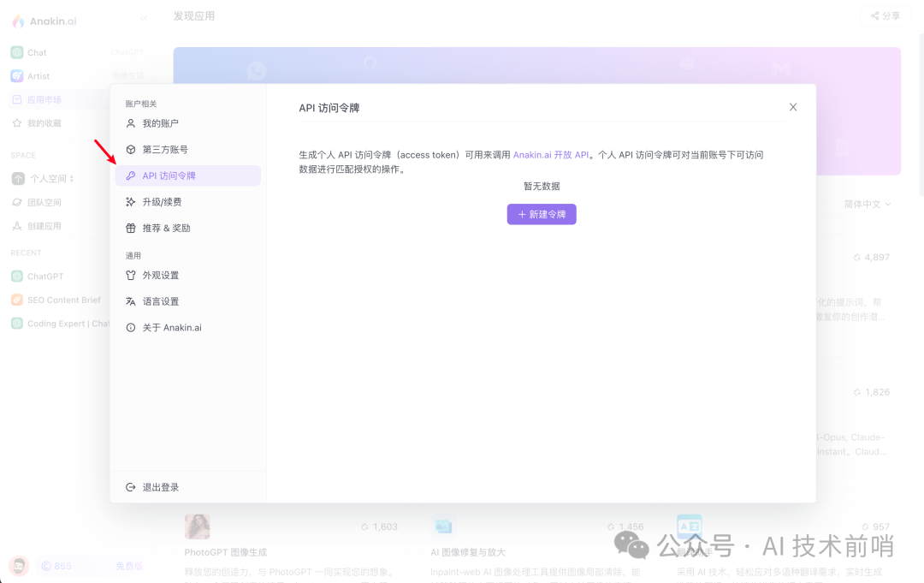Open the 外观设置 section

187,276
